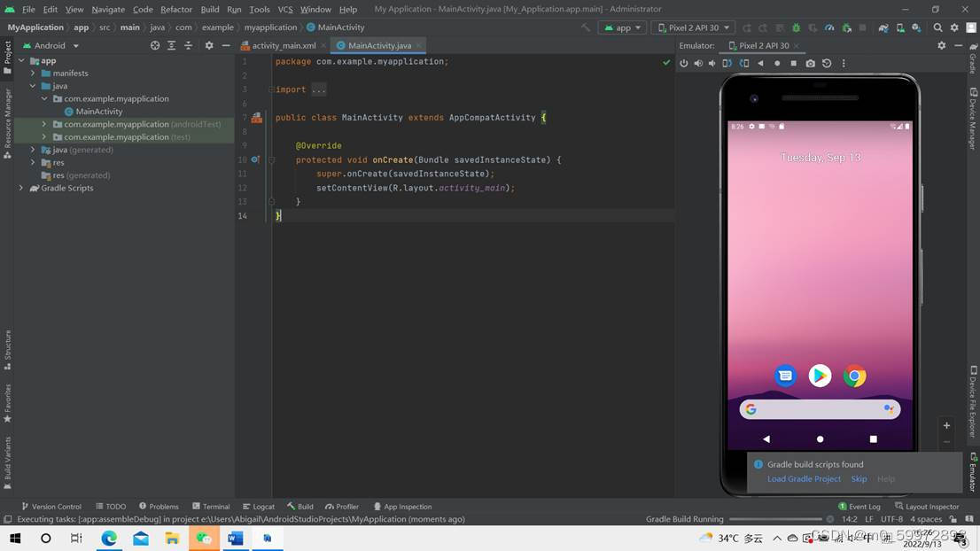Open the Device Manager icon
The width and height of the screenshot is (980, 551).
click(x=900, y=27)
